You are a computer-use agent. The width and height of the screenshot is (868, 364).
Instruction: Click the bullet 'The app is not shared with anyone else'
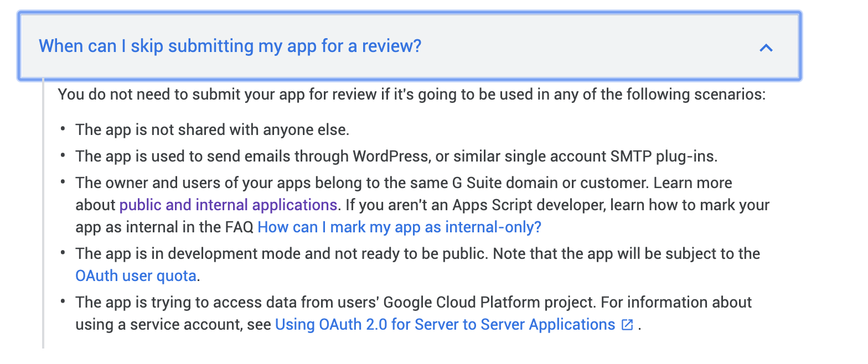point(213,130)
